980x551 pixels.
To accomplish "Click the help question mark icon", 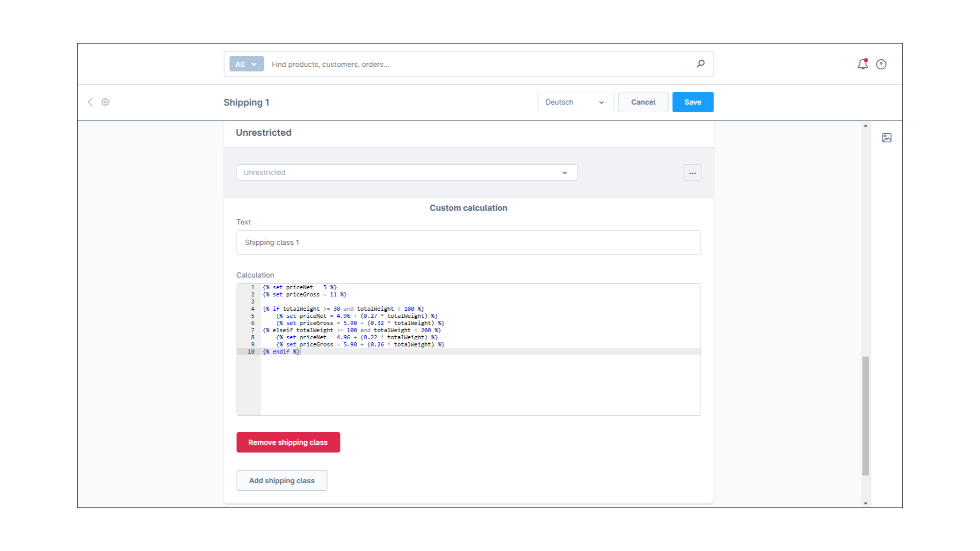I will tap(881, 64).
